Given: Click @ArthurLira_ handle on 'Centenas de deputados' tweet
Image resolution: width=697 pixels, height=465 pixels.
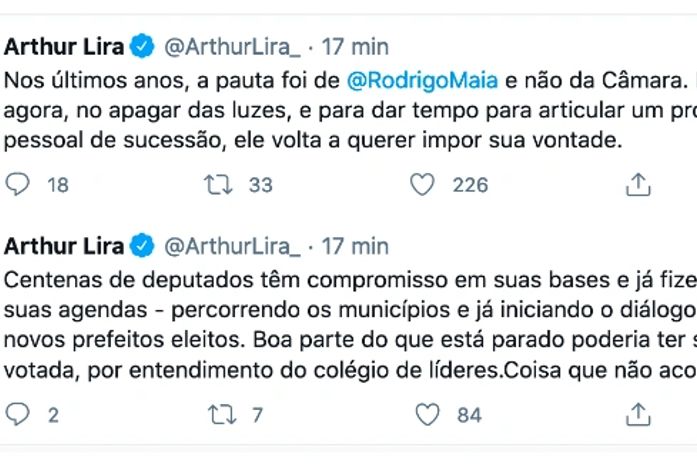Looking at the screenshot, I should click(x=231, y=245).
